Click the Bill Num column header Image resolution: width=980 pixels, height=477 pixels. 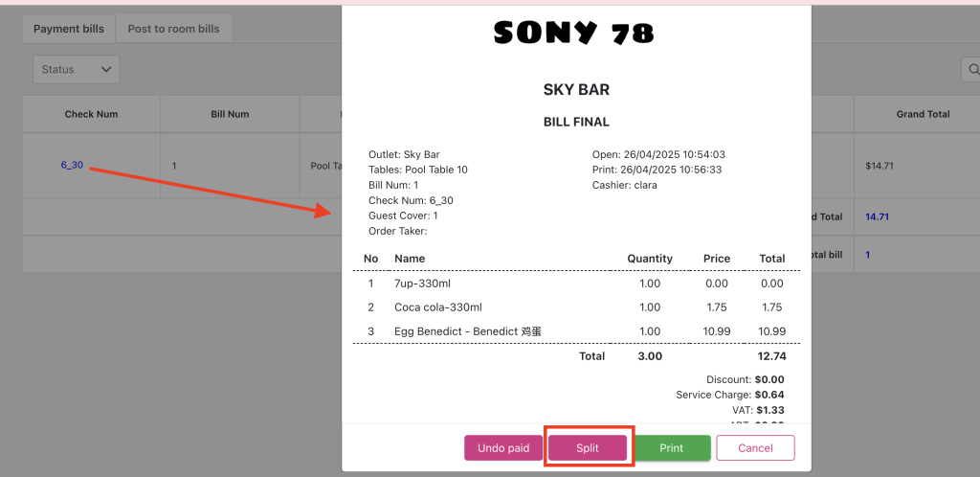coord(230,114)
